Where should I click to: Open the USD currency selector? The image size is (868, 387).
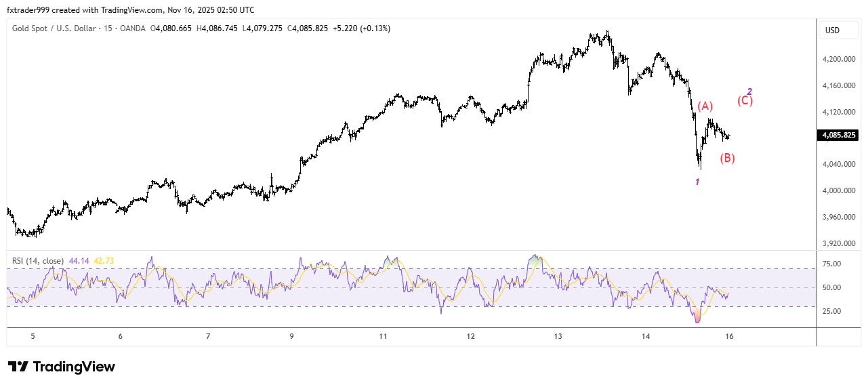point(832,30)
